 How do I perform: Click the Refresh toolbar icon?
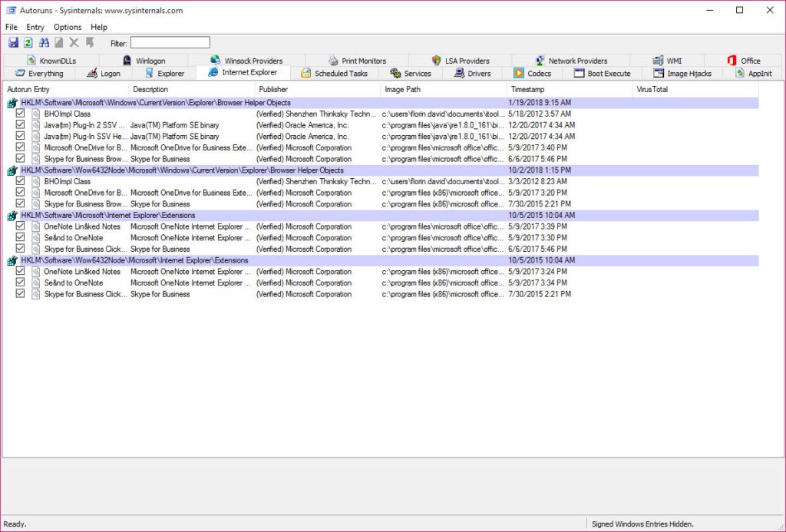(x=28, y=43)
